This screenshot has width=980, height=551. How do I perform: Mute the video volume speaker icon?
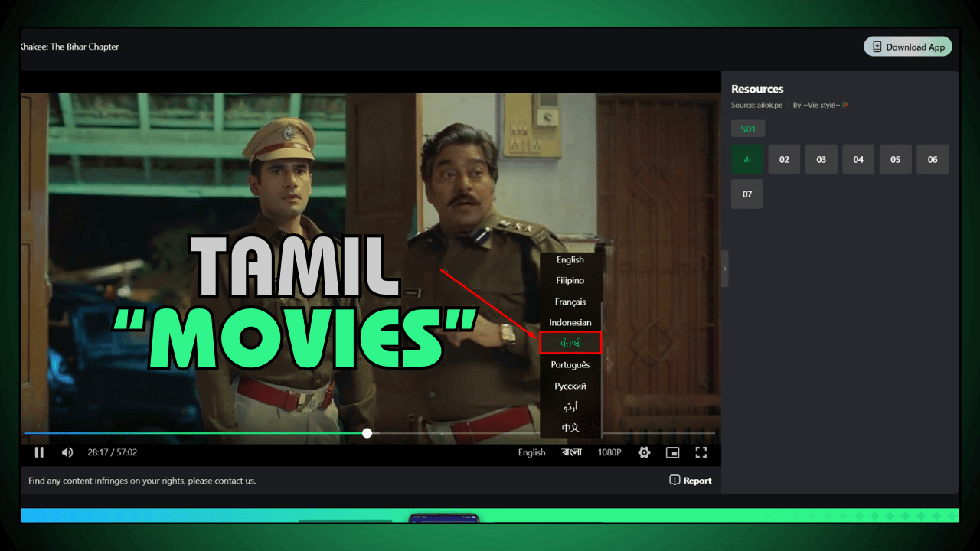point(67,452)
